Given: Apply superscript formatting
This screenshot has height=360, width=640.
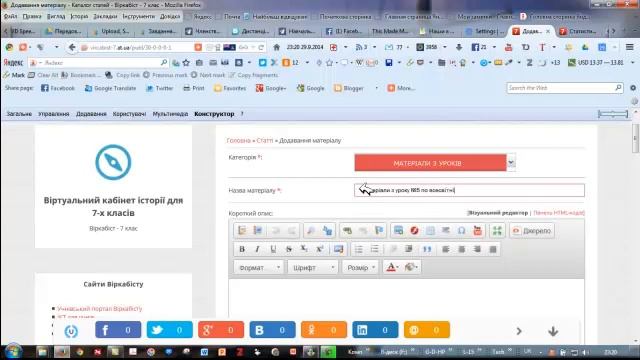Looking at the screenshot, I should coord(320,249).
